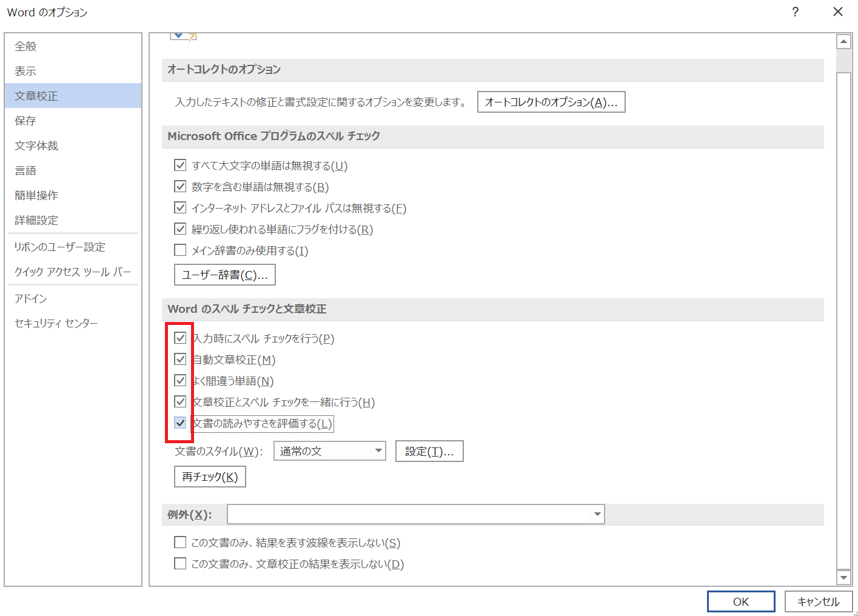Screen dimensions: 858x616
Task: Go to 文字体裁 category
Action: tap(73, 146)
